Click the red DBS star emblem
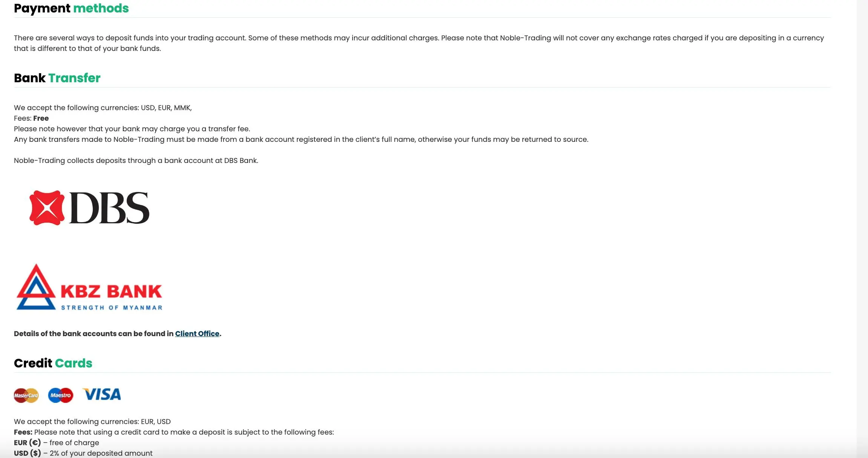This screenshot has width=868, height=458. (47, 208)
